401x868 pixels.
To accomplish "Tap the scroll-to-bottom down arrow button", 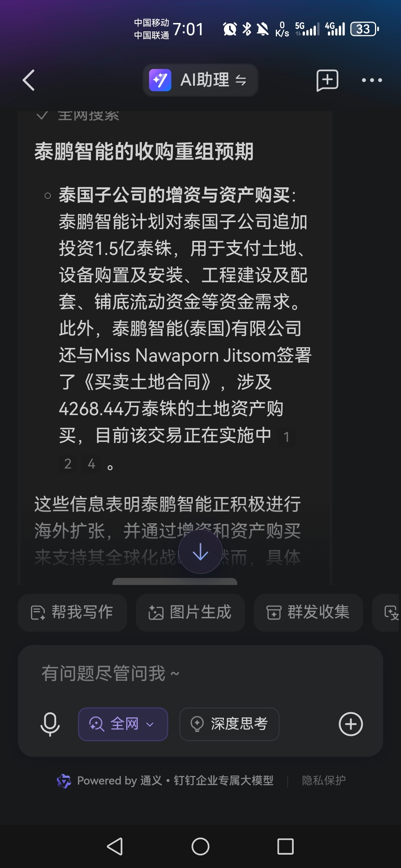I will 200,552.
